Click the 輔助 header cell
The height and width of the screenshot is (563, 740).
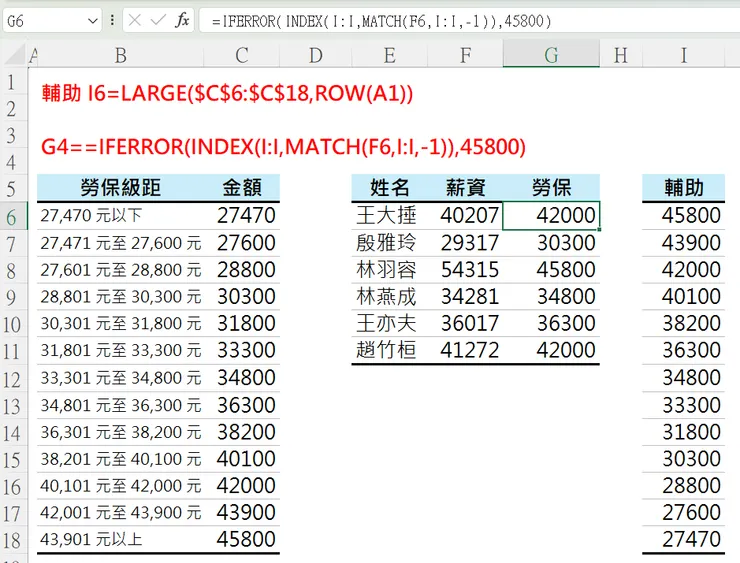click(683, 188)
